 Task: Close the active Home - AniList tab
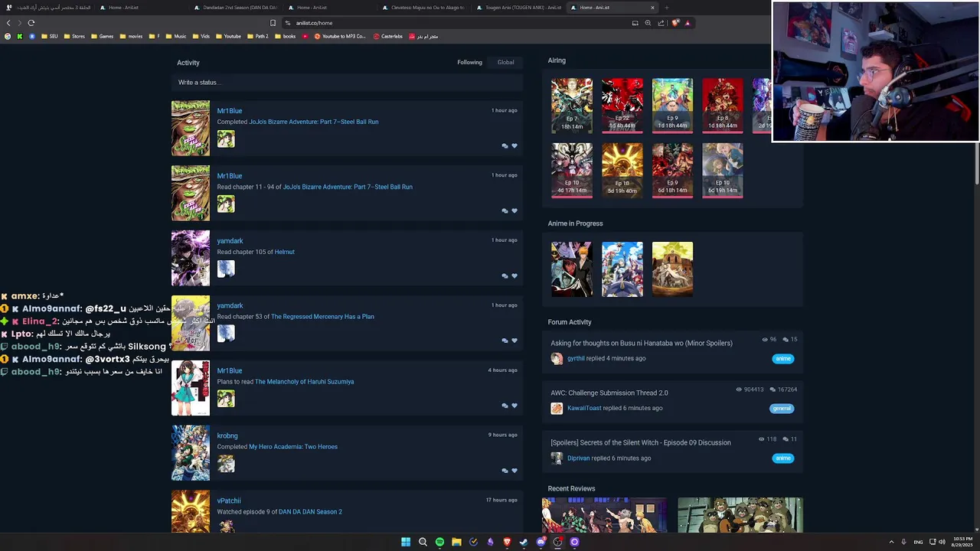[652, 8]
